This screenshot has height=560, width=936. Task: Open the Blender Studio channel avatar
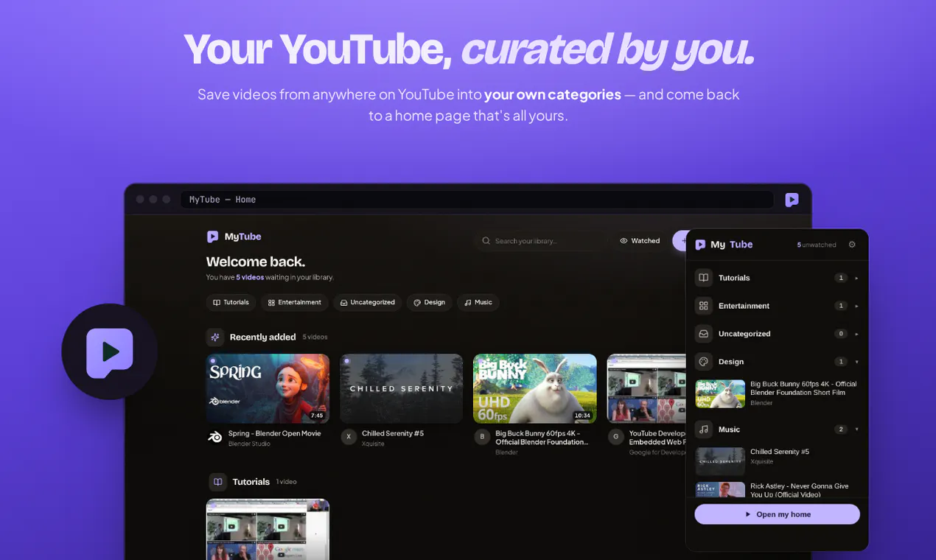coord(215,437)
